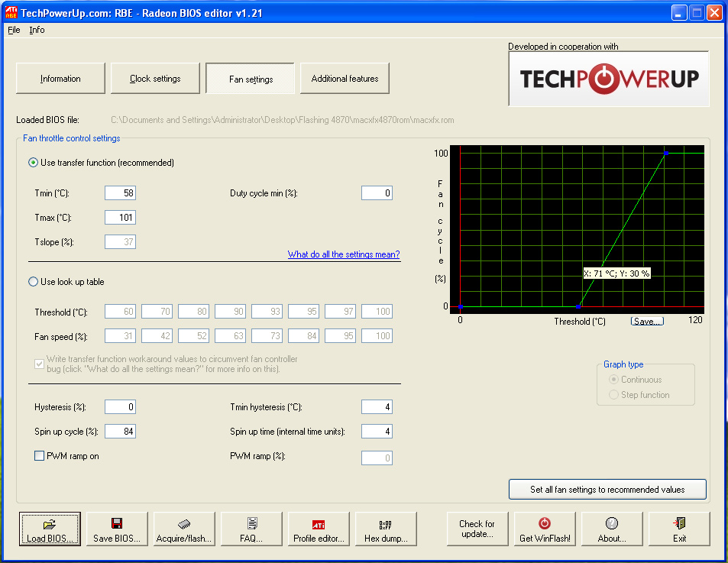Viewport: 728px width, 563px height.
Task: Click the Duty cycle min field
Action: tap(377, 193)
